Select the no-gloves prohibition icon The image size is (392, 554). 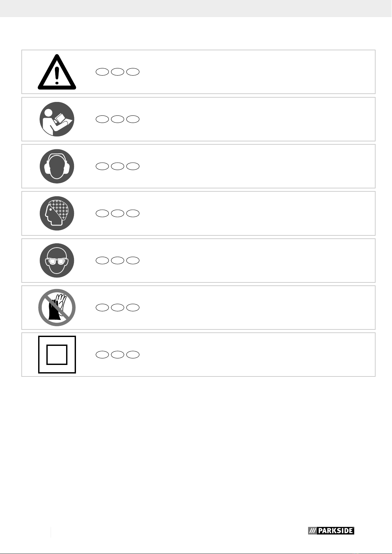tap(57, 307)
